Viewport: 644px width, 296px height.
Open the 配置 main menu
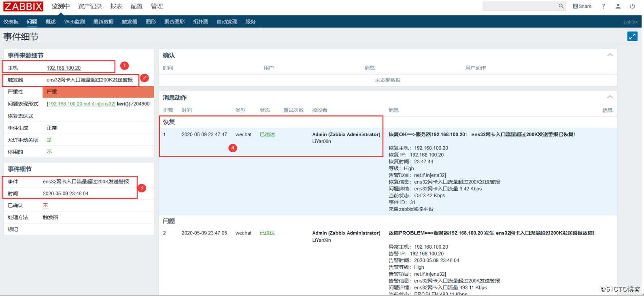[x=136, y=6]
